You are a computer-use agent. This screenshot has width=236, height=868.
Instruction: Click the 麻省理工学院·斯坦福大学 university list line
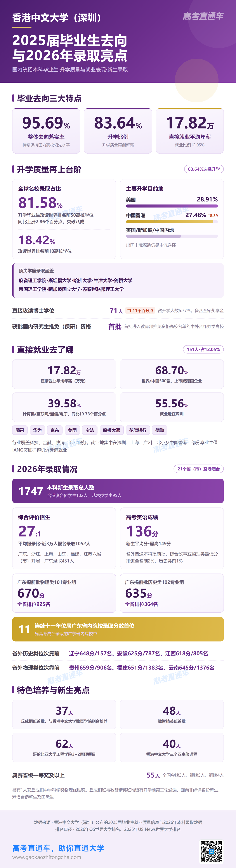75,280
